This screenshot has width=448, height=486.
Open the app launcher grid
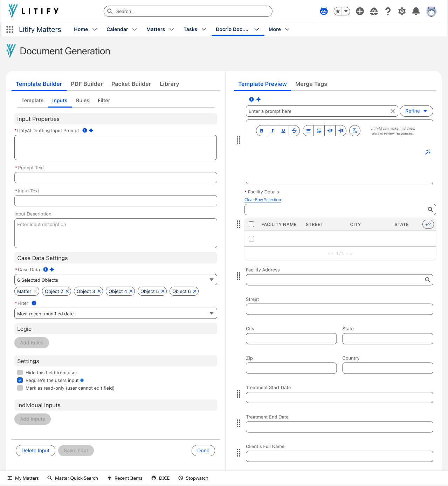pyautogui.click(x=10, y=29)
